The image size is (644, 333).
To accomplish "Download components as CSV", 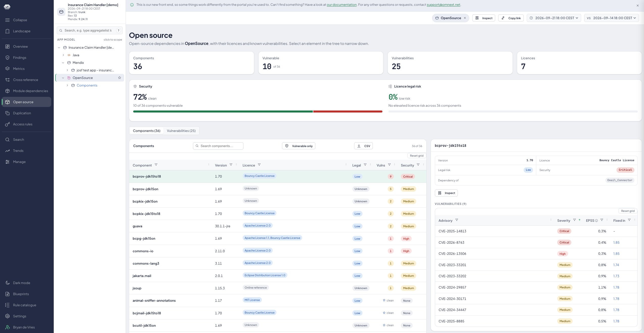I will click(363, 146).
